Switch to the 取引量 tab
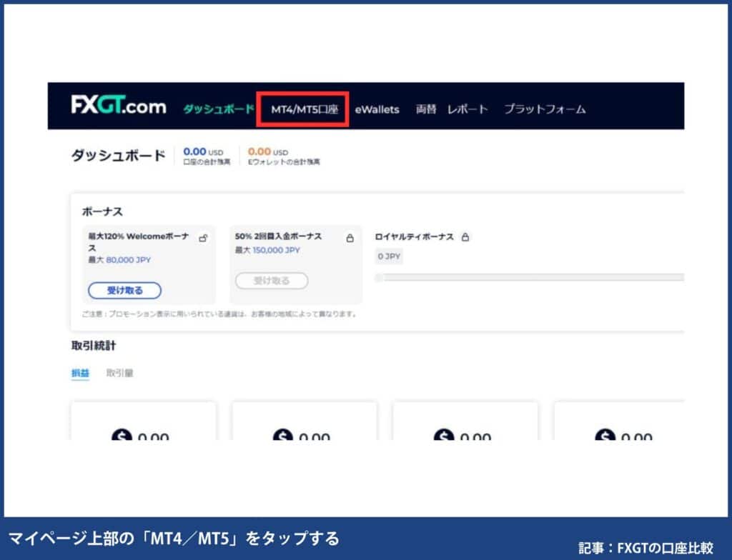 (119, 373)
